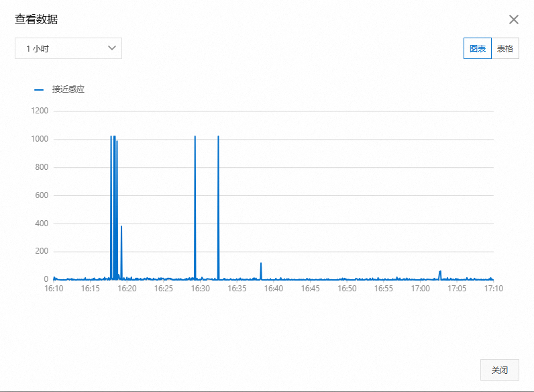This screenshot has height=392, width=534.
Task: Switch to the 图表 chart view
Action: coord(477,48)
